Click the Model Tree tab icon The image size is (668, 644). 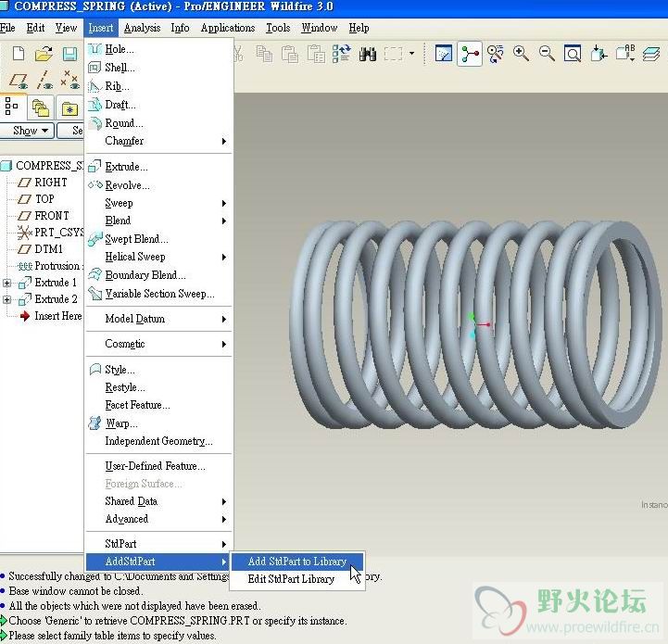click(x=11, y=107)
